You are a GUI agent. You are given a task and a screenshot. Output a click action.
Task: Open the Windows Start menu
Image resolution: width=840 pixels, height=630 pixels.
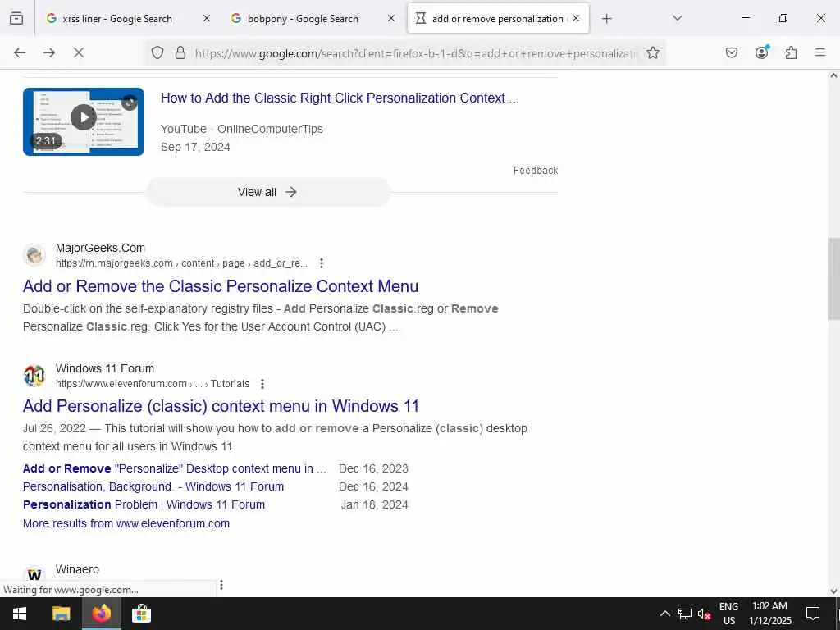(20, 614)
